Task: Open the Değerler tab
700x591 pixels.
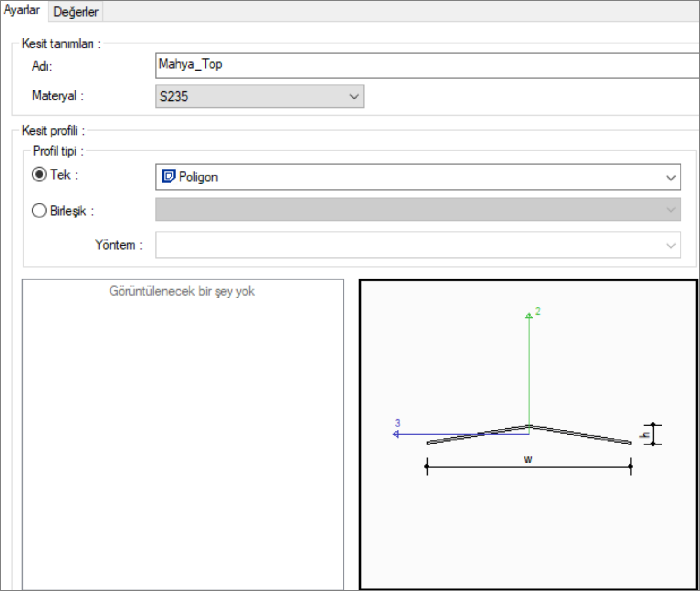Action: tap(76, 12)
